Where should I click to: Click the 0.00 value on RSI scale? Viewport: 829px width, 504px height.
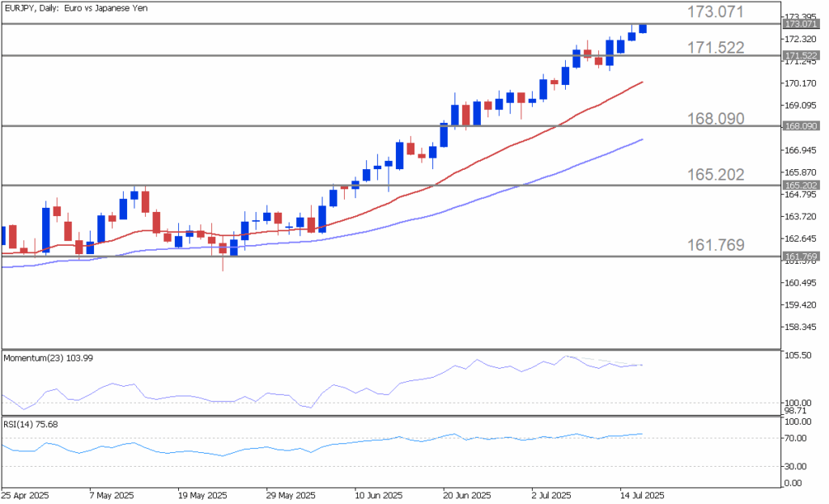coord(793,483)
